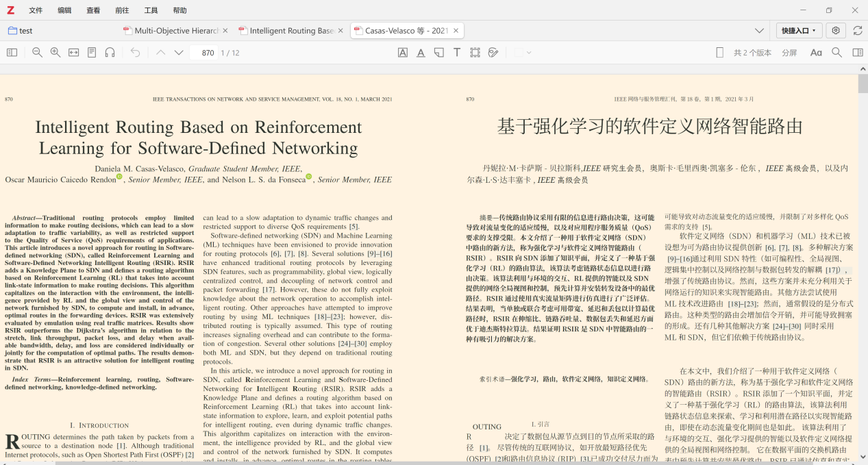Open the 查看 menu
Viewport: 868px width, 465px height.
(x=93, y=10)
